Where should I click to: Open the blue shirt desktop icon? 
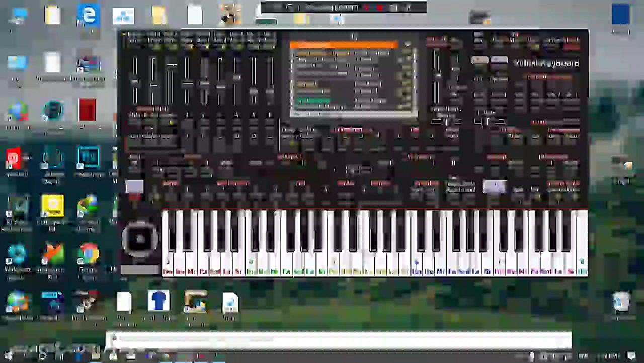click(x=158, y=301)
